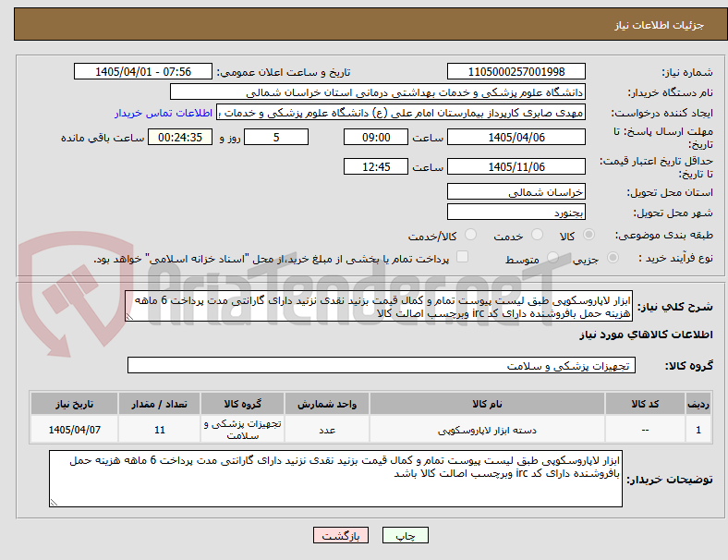Click the unit cell عدد
728x560 pixels.
(x=327, y=430)
